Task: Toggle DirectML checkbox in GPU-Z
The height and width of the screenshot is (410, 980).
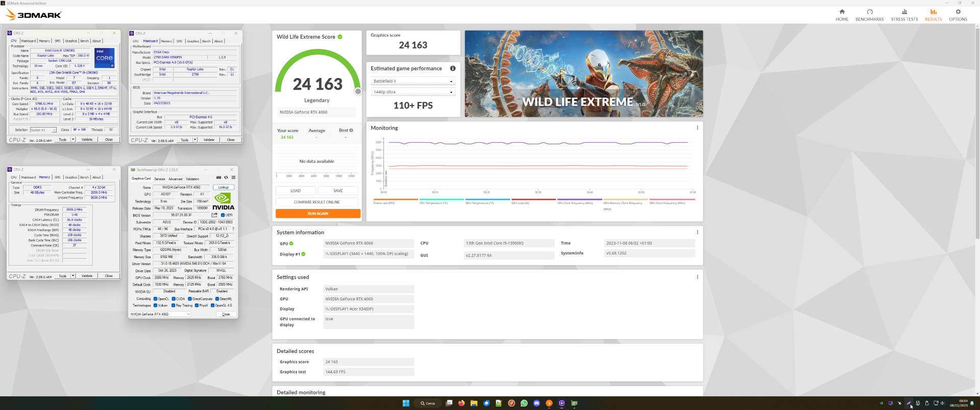Action: tap(217, 299)
